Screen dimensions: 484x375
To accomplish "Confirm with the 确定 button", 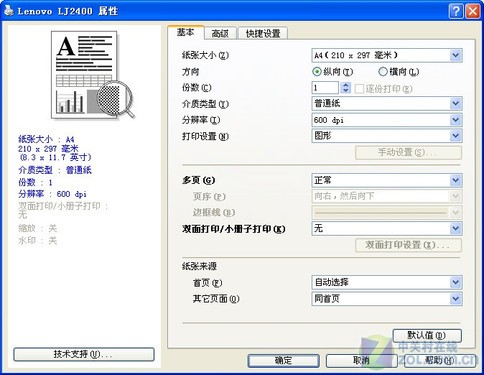I will click(283, 361).
